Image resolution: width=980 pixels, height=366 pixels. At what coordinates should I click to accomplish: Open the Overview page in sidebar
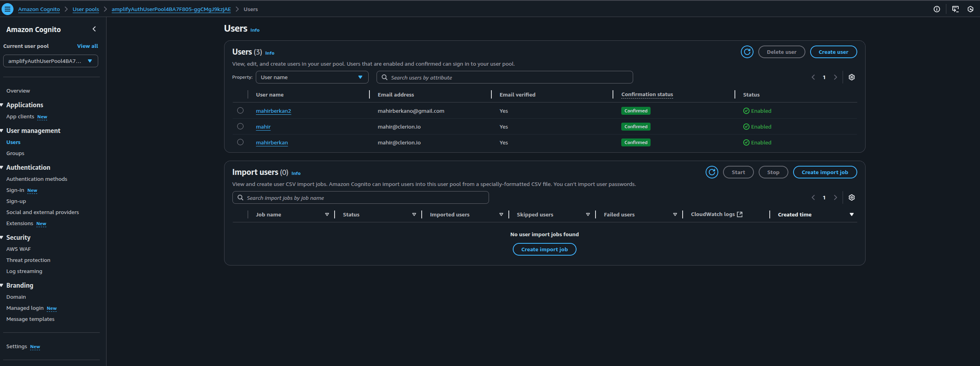(18, 91)
